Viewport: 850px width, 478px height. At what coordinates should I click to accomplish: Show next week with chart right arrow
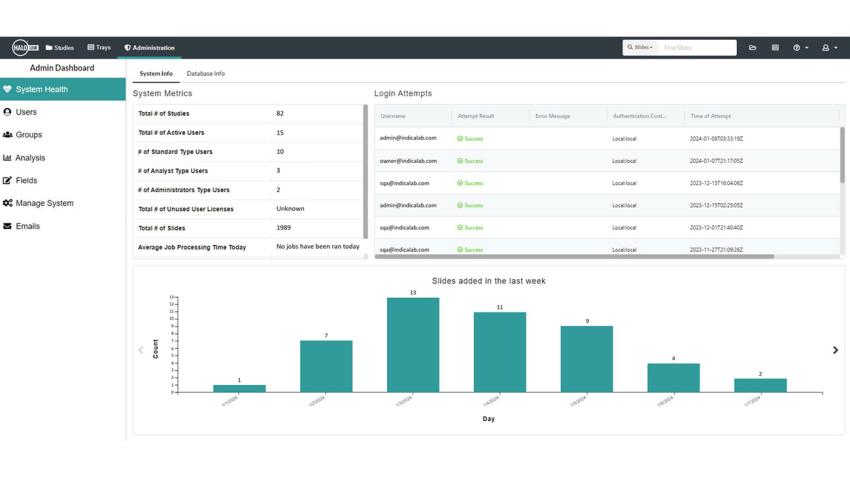pyautogui.click(x=835, y=350)
